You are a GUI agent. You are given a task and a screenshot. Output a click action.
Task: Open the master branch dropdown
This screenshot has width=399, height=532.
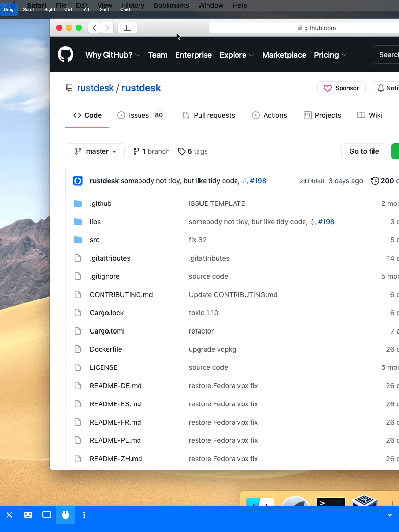click(95, 151)
